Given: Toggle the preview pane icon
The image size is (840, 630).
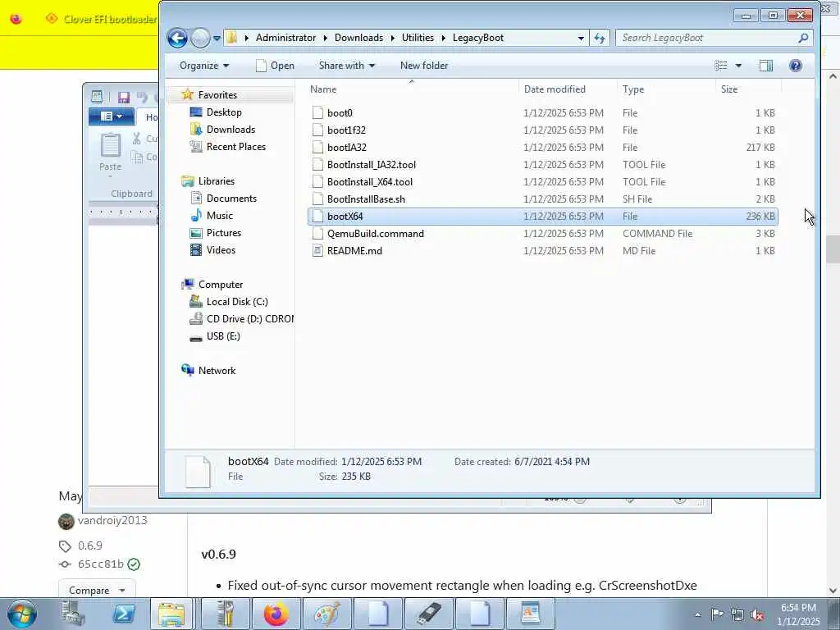Looking at the screenshot, I should tap(766, 66).
